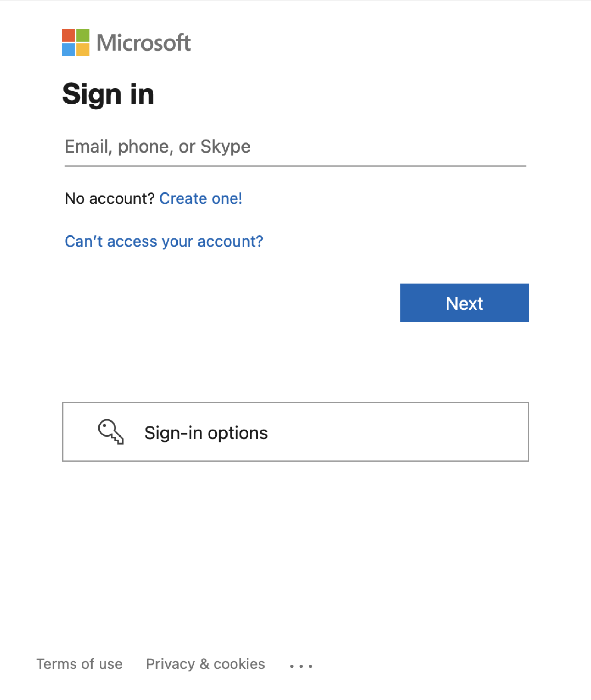The height and width of the screenshot is (700, 591).
Task: Click the Microsoft four-square logo
Action: coord(76,42)
